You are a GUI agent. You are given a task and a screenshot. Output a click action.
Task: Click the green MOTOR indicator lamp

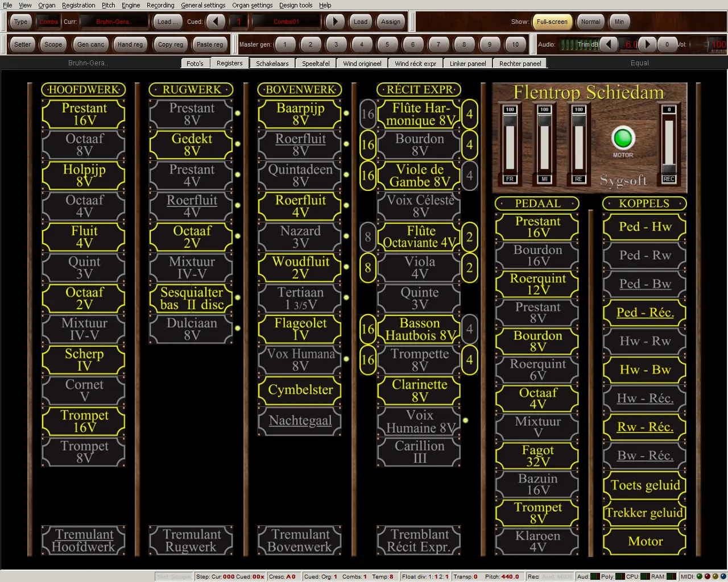point(623,138)
